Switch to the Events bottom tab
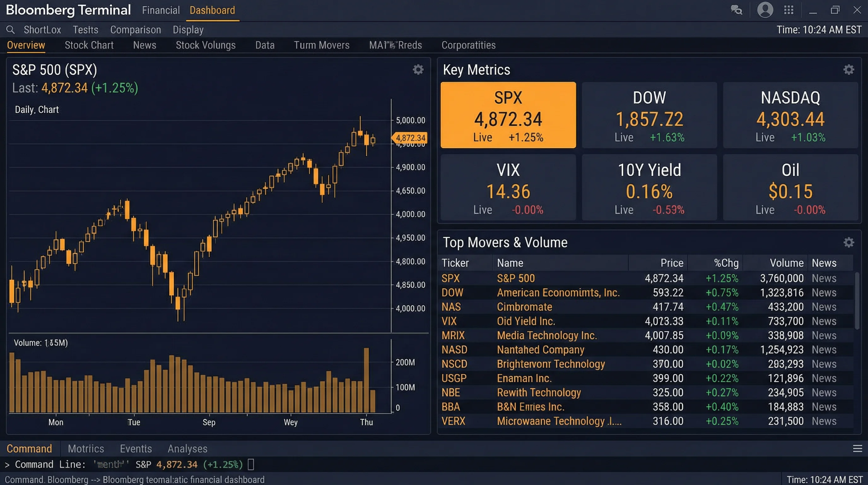 [136, 448]
